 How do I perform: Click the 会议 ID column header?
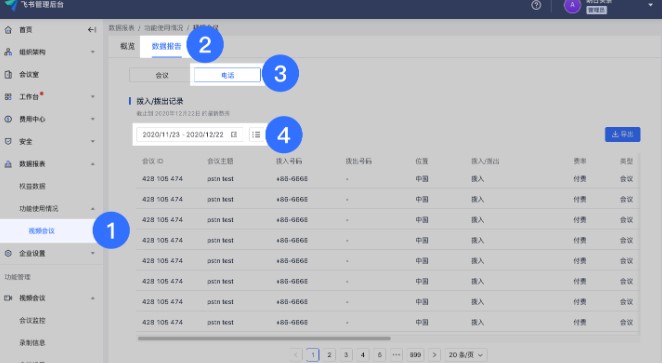(x=153, y=161)
